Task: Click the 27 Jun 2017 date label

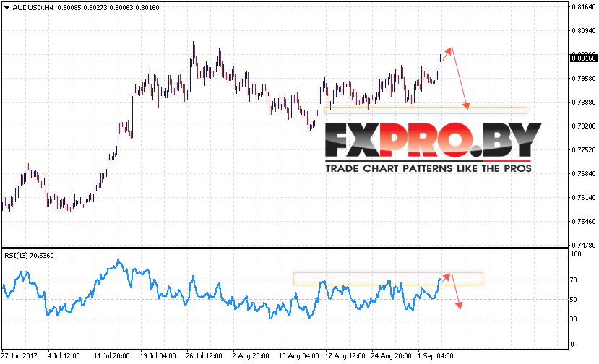Action: point(19,355)
